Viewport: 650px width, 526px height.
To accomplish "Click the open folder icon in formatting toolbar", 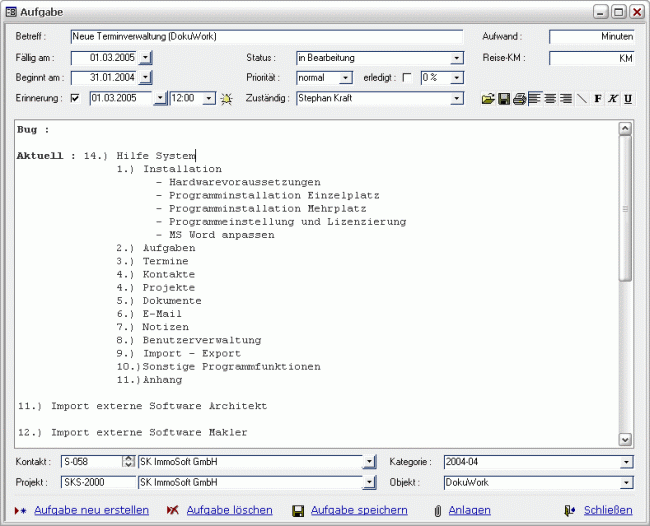I will (488, 99).
